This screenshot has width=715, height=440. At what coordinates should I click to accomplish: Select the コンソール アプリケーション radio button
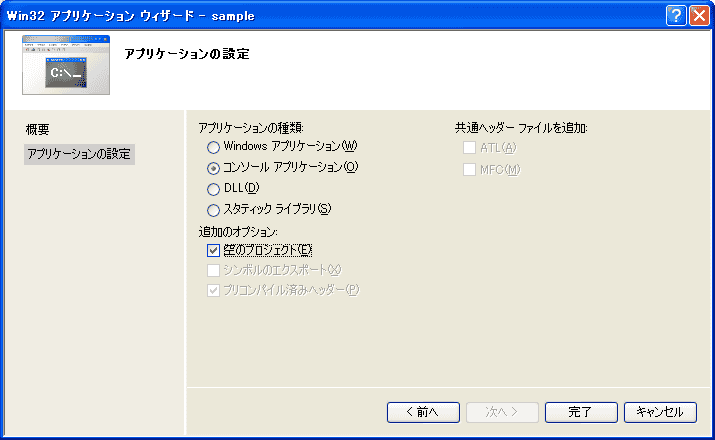point(213,168)
